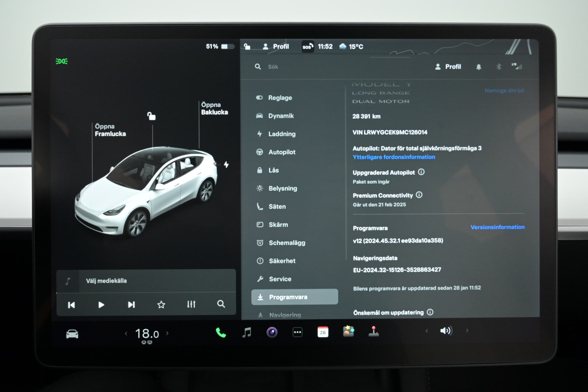This screenshot has width=588, height=392.
Task: Show info for Uppgraderad Autopilot
Action: point(421,172)
